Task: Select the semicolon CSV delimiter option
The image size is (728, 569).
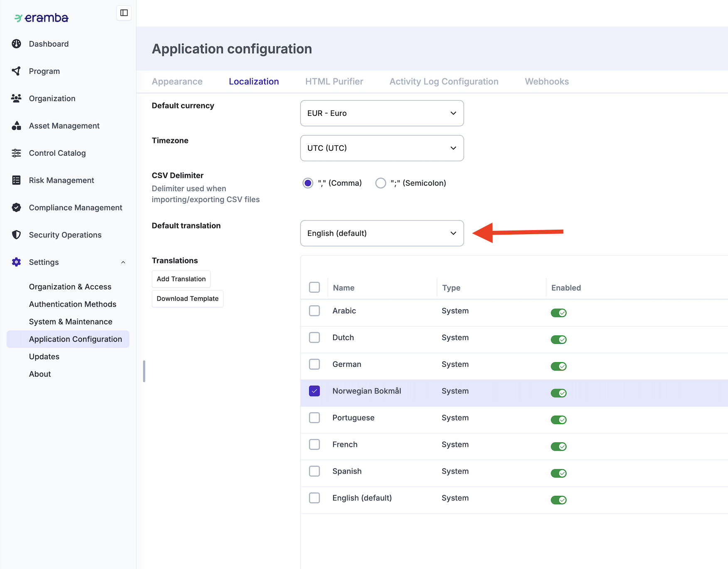Action: pyautogui.click(x=381, y=183)
